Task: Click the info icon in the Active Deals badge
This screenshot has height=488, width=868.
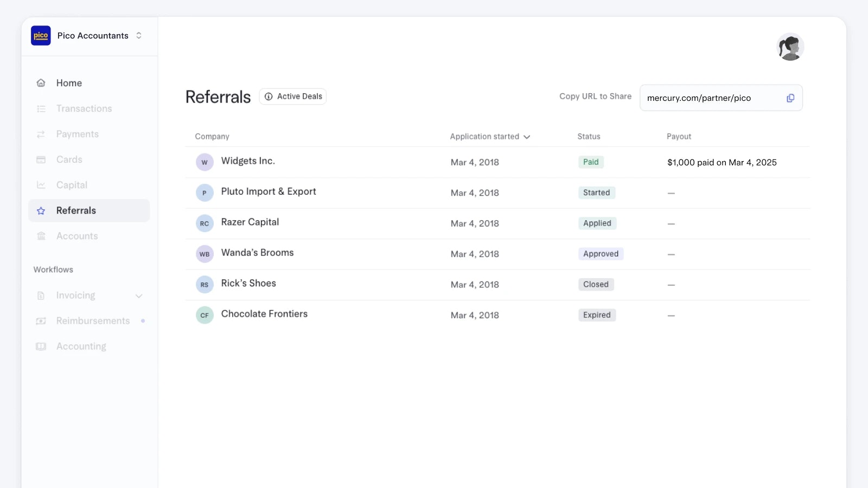Action: pyautogui.click(x=269, y=97)
